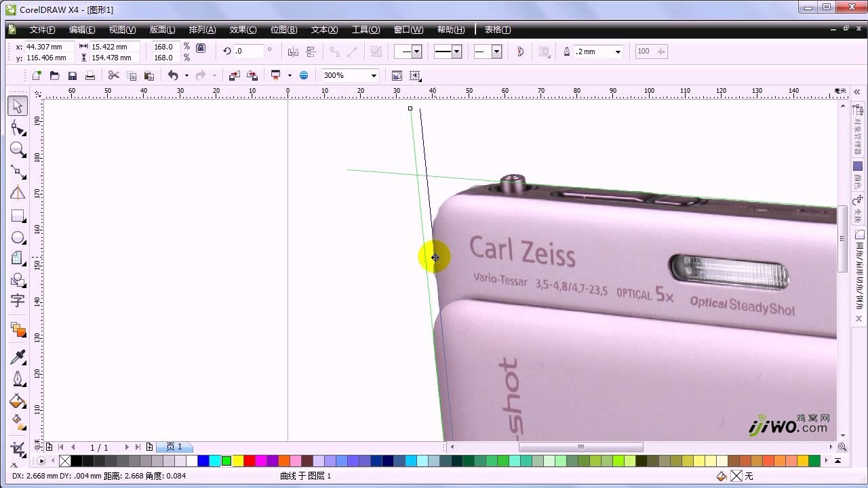The width and height of the screenshot is (868, 488).
Task: Open the 文本(X) menu
Action: point(324,30)
